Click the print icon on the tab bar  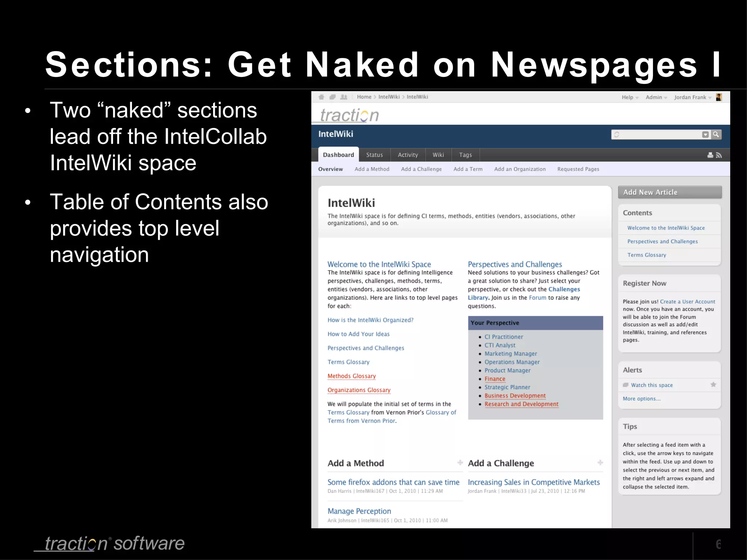pyautogui.click(x=710, y=155)
